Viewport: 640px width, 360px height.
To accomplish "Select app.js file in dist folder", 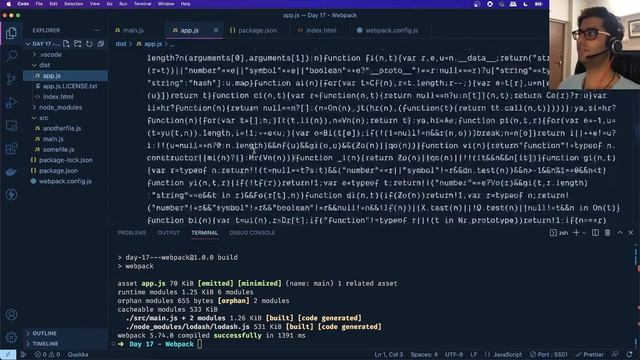I will click(65, 76).
